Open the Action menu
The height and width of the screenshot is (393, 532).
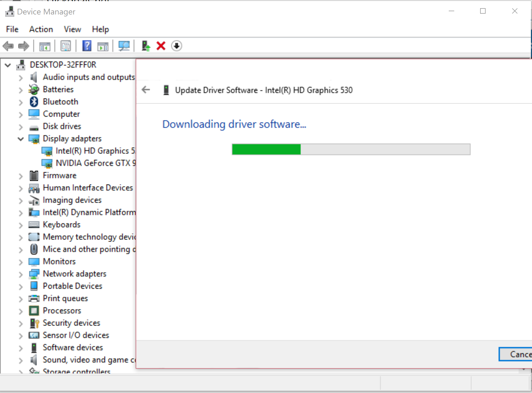tap(41, 29)
